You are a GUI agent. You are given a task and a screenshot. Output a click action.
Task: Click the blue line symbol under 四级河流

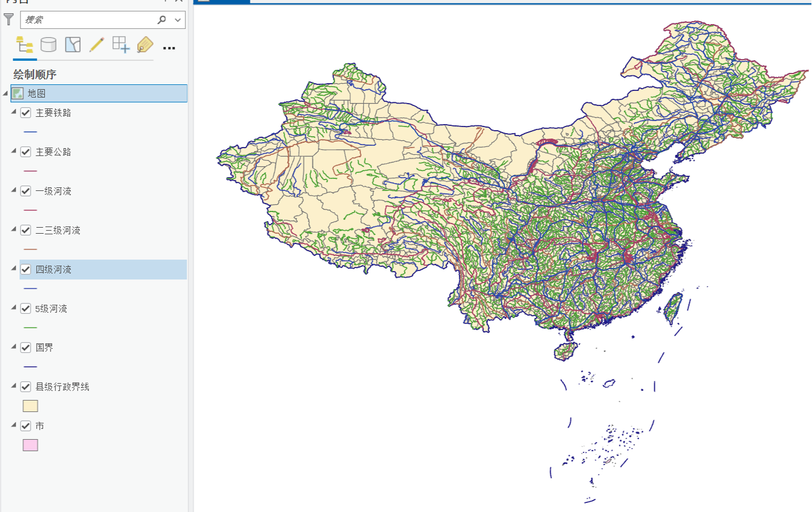[x=30, y=289]
